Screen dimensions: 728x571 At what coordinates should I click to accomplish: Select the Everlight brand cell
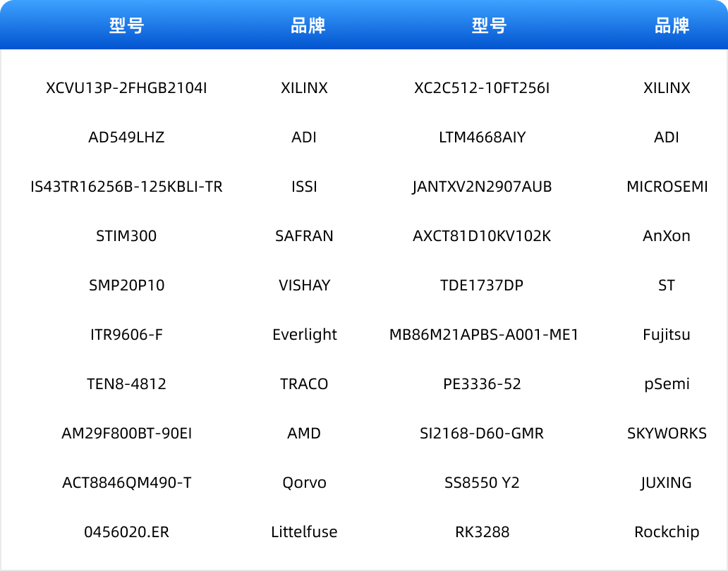coord(304,335)
